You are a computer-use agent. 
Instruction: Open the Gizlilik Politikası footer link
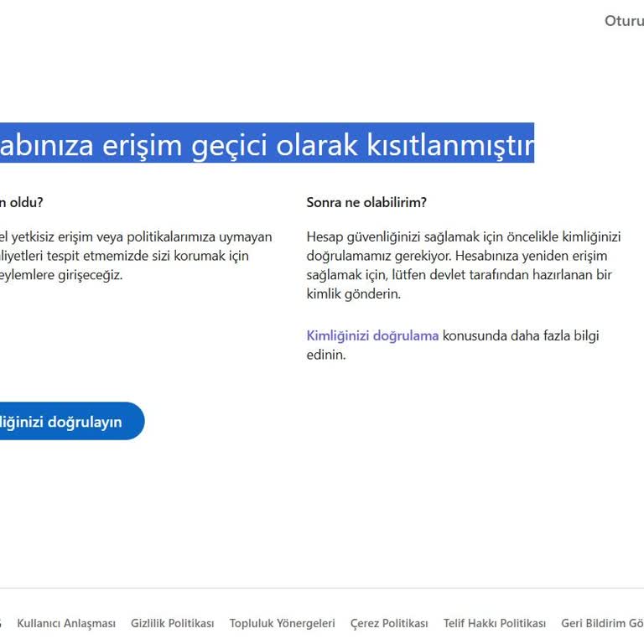tap(173, 623)
